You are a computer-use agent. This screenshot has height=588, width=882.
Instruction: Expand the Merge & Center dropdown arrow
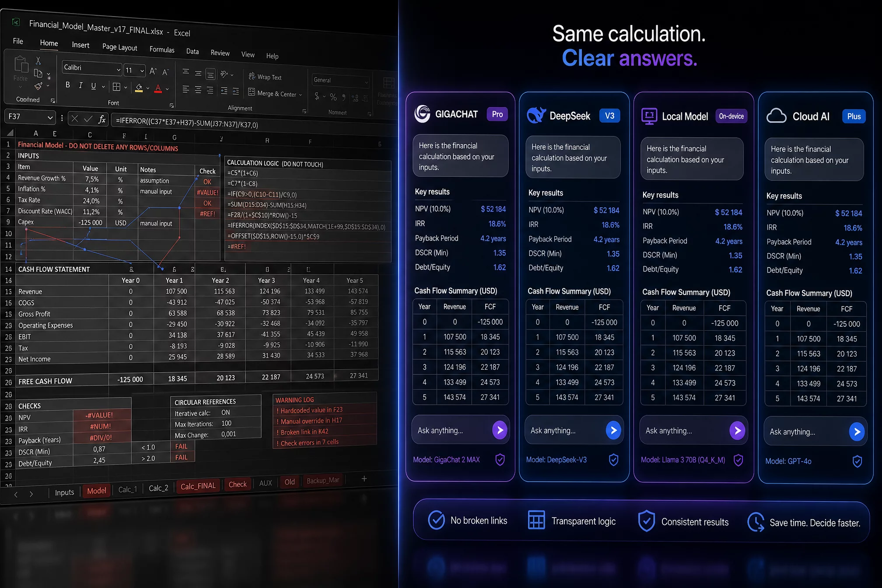301,94
